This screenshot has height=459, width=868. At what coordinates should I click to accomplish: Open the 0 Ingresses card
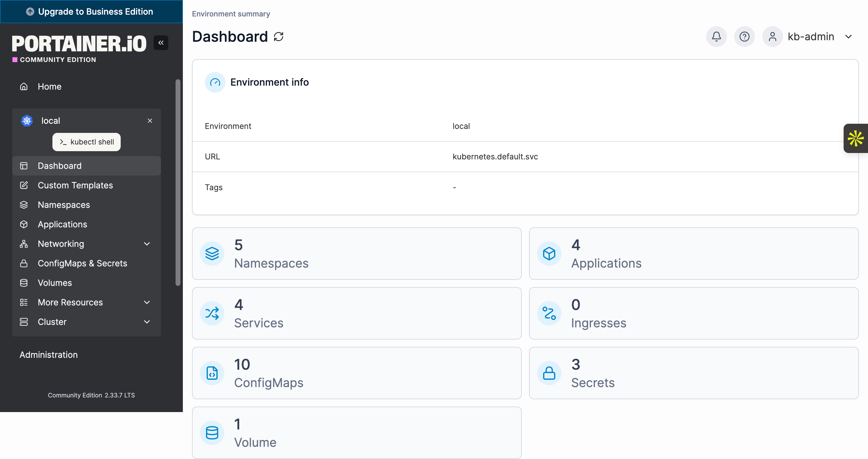click(x=694, y=313)
